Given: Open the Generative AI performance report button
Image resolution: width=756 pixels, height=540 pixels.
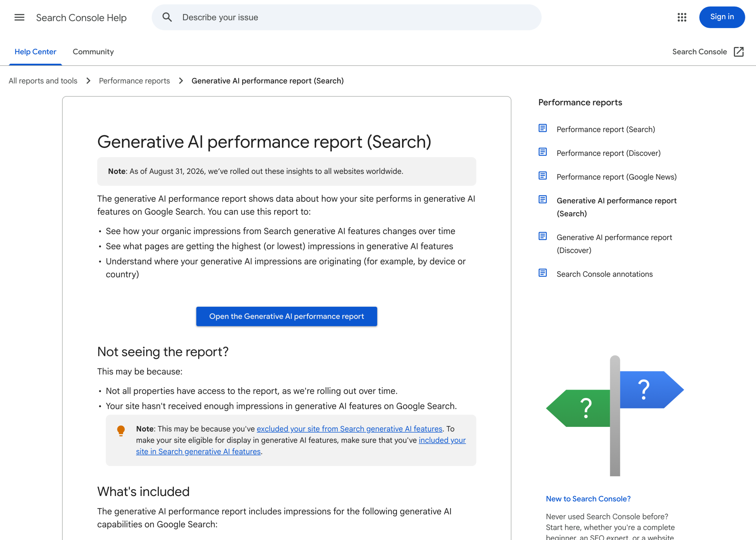Looking at the screenshot, I should 286,316.
